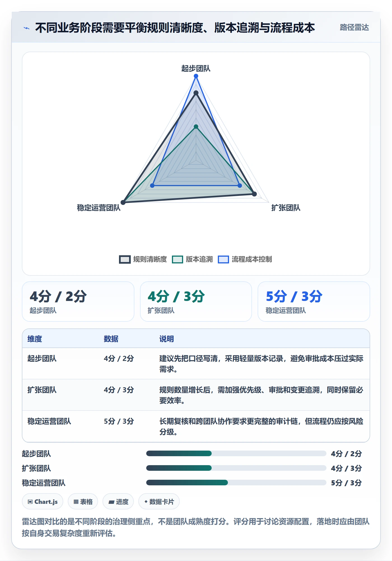392x561 pixels.
Task: Click the 维度 column header
Action: (35, 339)
